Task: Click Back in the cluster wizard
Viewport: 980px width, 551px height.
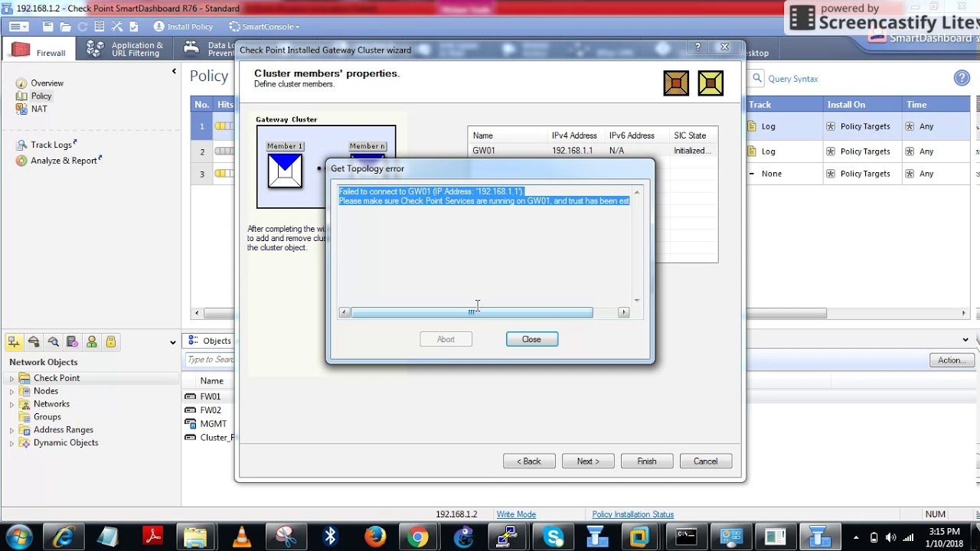Action: coord(529,461)
